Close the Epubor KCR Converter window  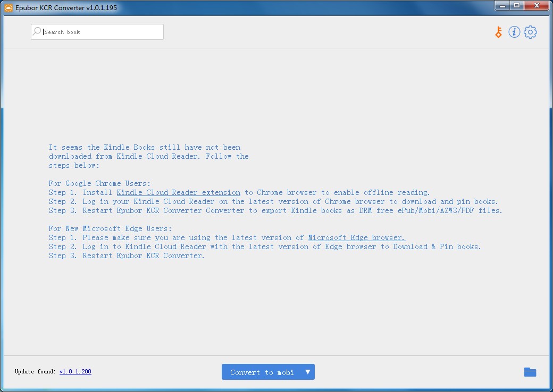tap(536, 5)
